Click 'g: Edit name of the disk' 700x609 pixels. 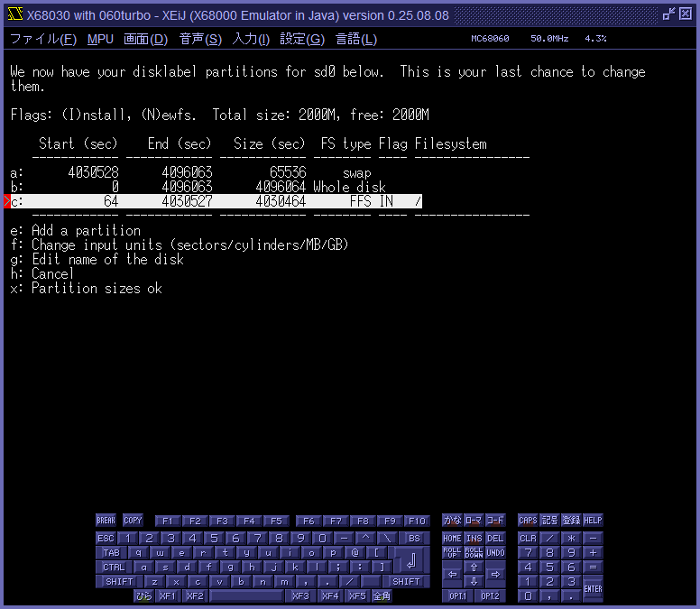pyautogui.click(x=97, y=260)
